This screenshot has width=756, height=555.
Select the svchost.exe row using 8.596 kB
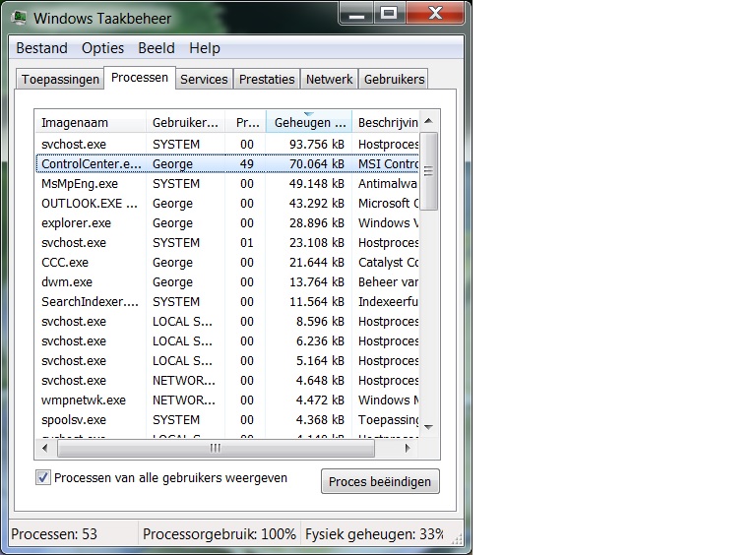point(227,322)
